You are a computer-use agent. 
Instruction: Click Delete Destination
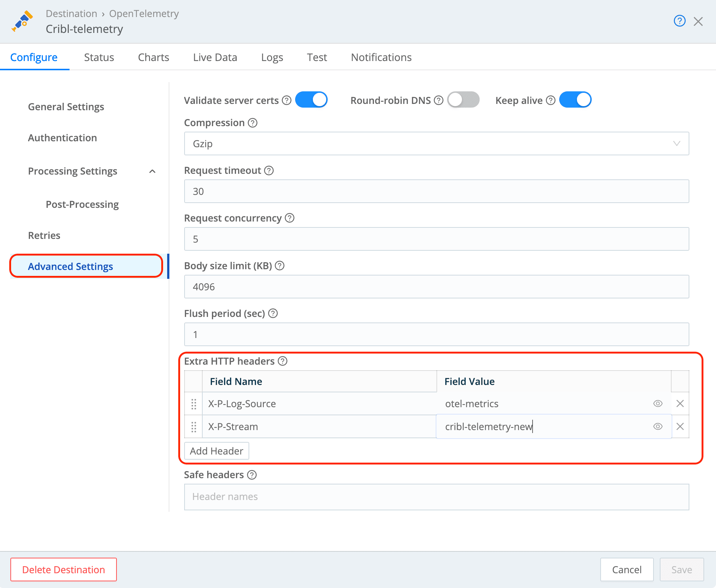(63, 570)
